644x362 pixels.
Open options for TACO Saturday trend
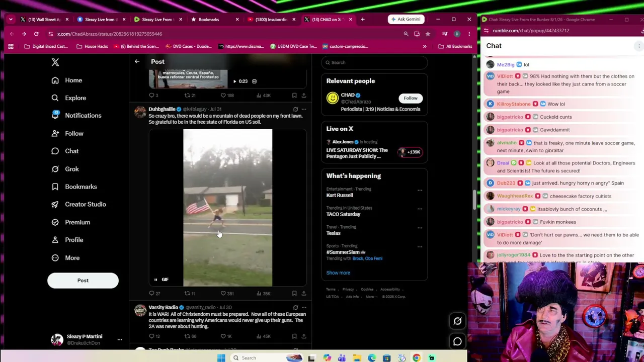(420, 209)
